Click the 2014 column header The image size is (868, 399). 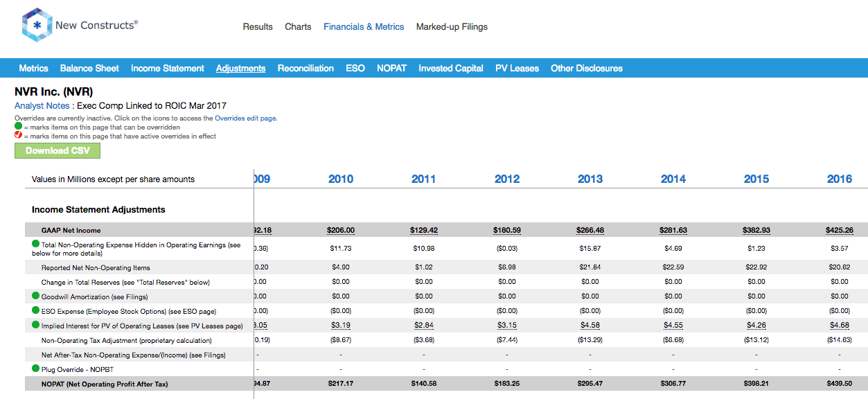coord(673,179)
